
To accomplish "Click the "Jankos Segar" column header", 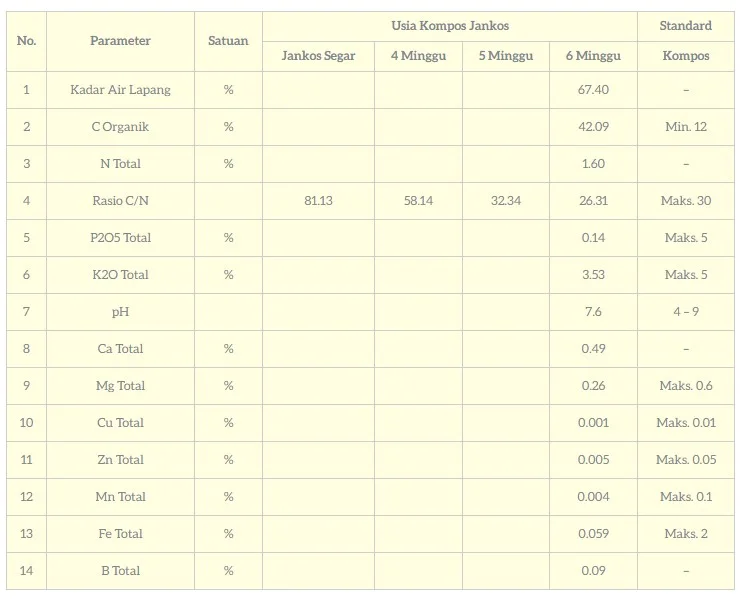I will [318, 56].
